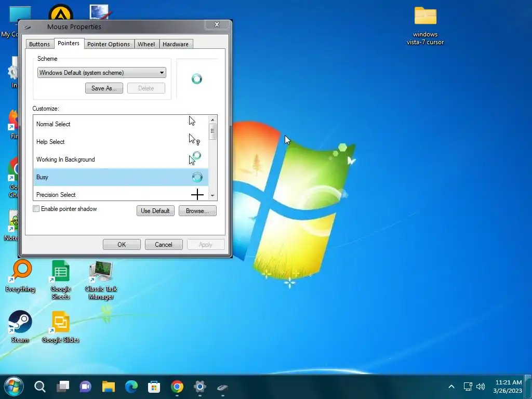Select the Precision Select pointer row
This screenshot has height=399, width=532.
[x=121, y=194]
